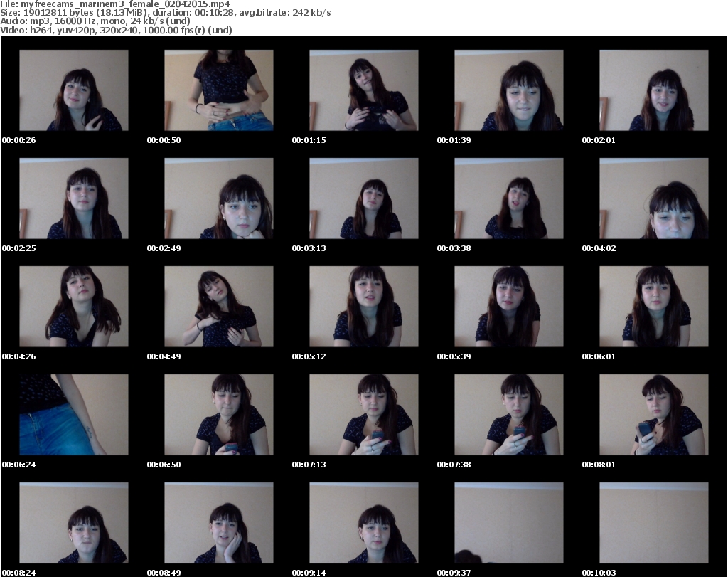Click the 00:08:24 timestamp label
728x577 pixels.
click(18, 573)
